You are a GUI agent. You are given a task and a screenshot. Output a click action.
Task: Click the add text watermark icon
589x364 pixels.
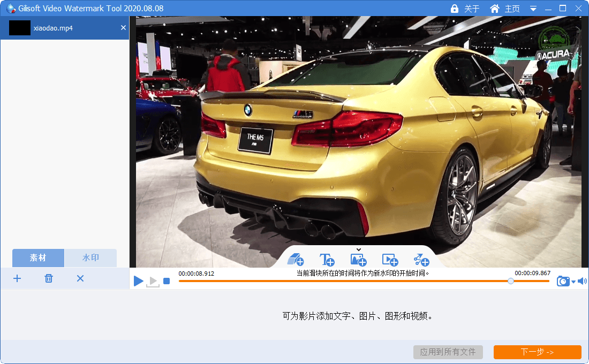click(327, 260)
